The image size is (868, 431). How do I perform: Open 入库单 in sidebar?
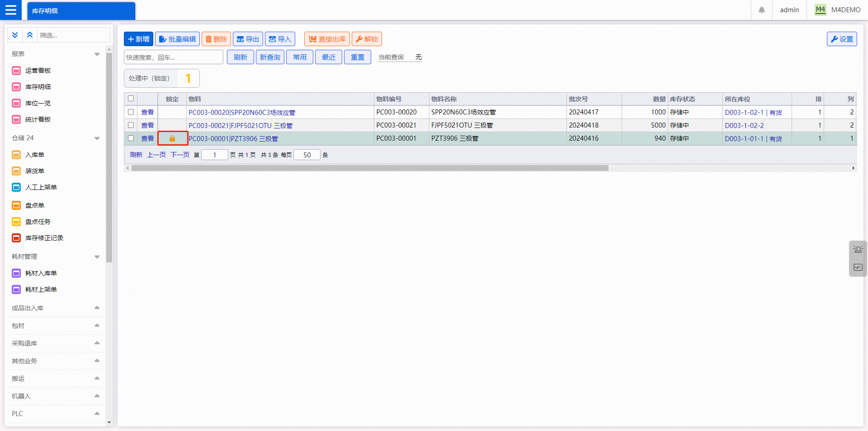tap(35, 155)
